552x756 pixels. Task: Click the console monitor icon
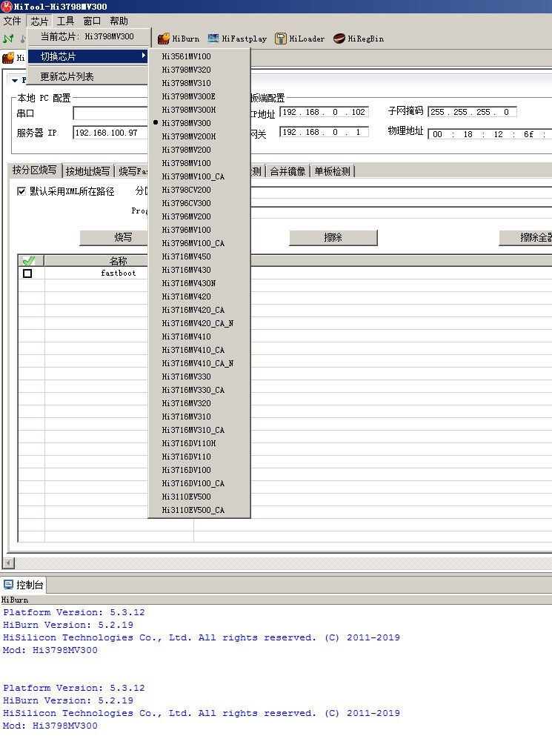pos(8,585)
